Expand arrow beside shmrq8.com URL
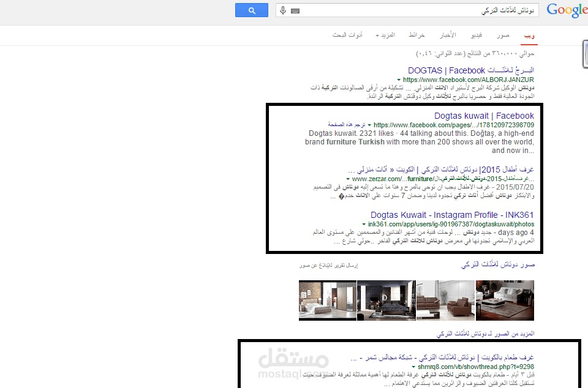 pyautogui.click(x=413, y=367)
